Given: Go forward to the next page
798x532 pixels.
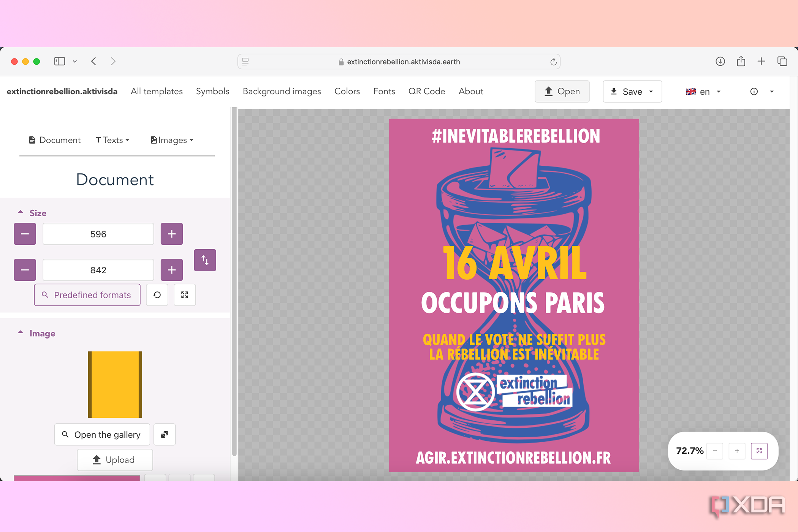Looking at the screenshot, I should tap(113, 61).
